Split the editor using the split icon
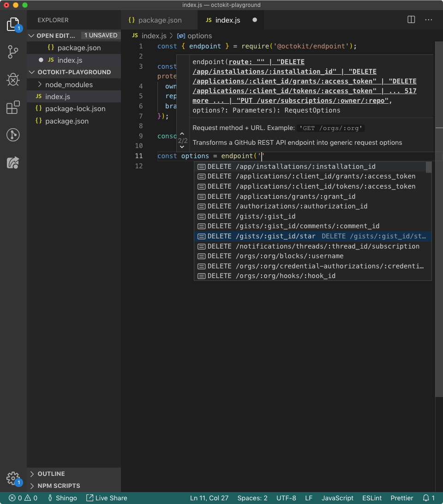Screen dimensions: 443x504 point(411,19)
